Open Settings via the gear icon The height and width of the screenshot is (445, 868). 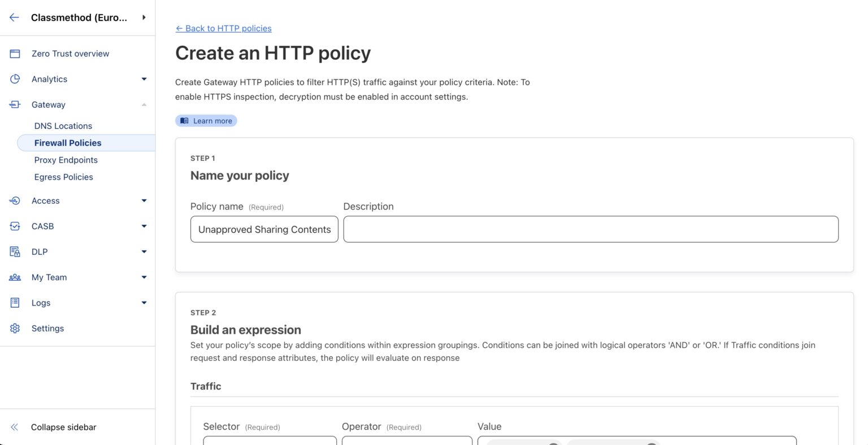15,328
